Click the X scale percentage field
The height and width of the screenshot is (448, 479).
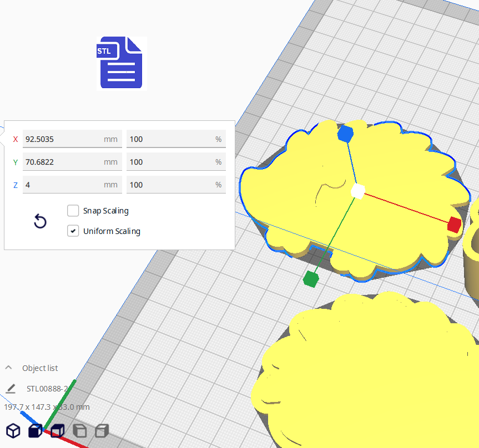[169, 139]
